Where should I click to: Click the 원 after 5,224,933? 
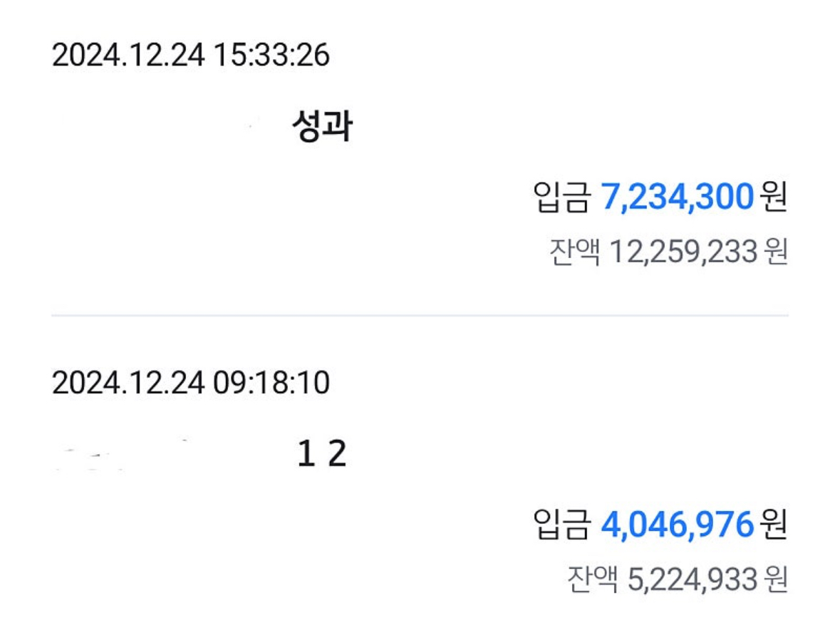point(777,580)
